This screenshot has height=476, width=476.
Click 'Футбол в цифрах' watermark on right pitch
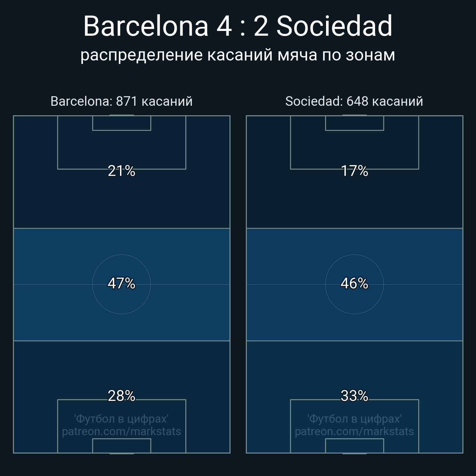[355, 419]
